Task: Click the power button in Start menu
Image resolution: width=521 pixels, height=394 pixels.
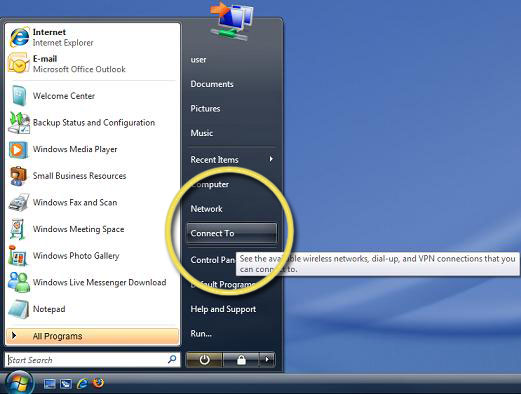Action: point(204,360)
